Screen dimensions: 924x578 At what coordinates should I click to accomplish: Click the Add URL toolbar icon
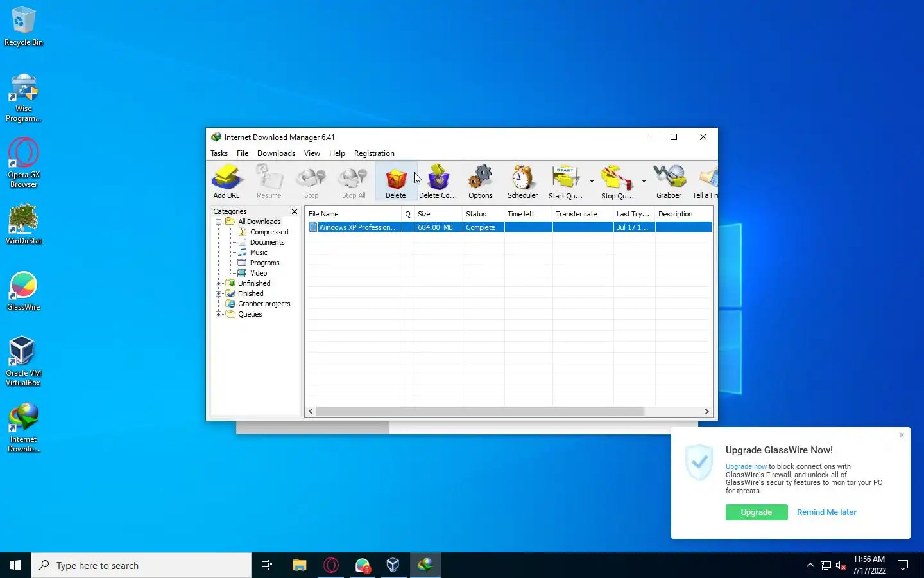tap(227, 181)
